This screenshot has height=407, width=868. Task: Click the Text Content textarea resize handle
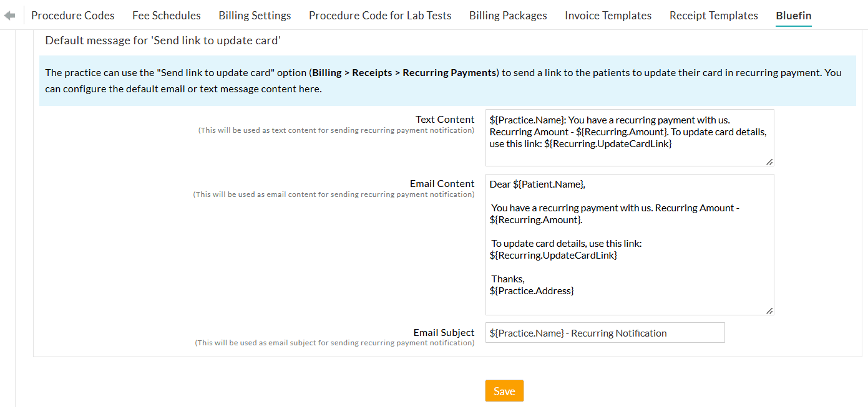(769, 162)
